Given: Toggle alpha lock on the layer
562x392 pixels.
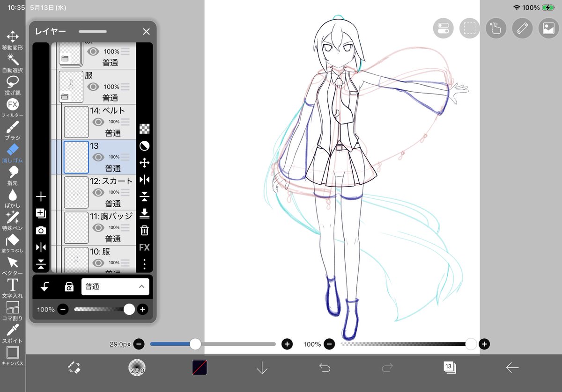Looking at the screenshot, I should point(69,287).
